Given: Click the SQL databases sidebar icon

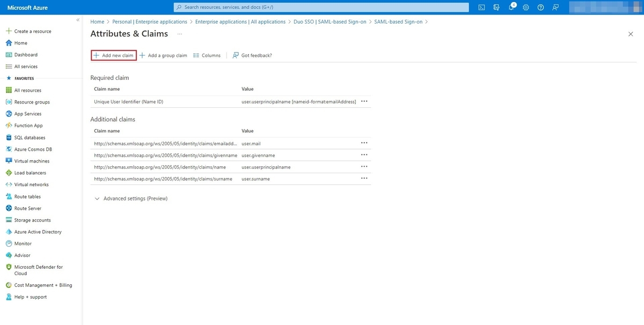Looking at the screenshot, I should point(9,137).
